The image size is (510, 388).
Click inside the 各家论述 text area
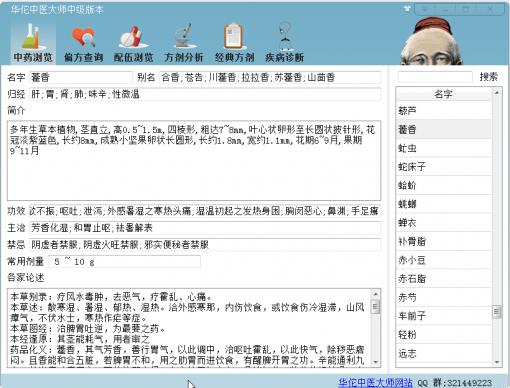click(189, 328)
